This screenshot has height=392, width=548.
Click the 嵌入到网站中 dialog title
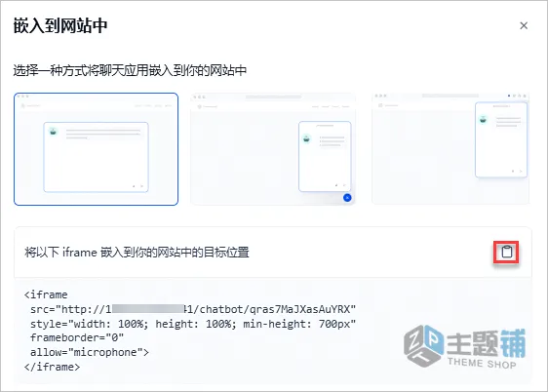click(60, 26)
